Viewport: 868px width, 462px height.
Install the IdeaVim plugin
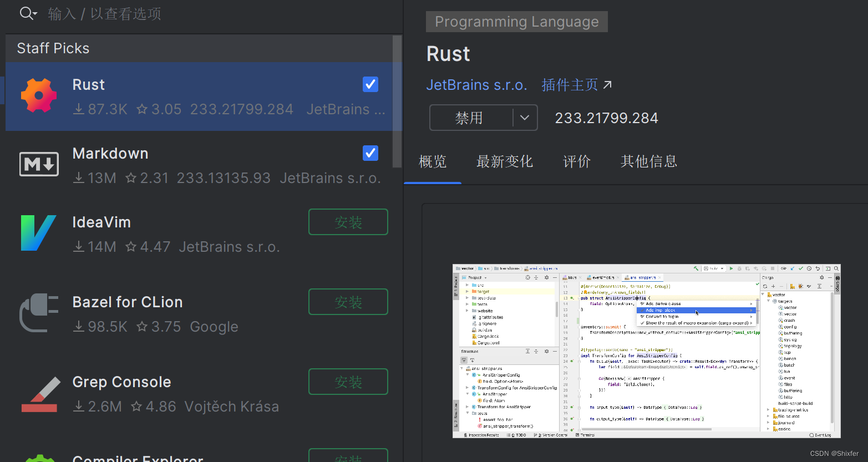[348, 222]
